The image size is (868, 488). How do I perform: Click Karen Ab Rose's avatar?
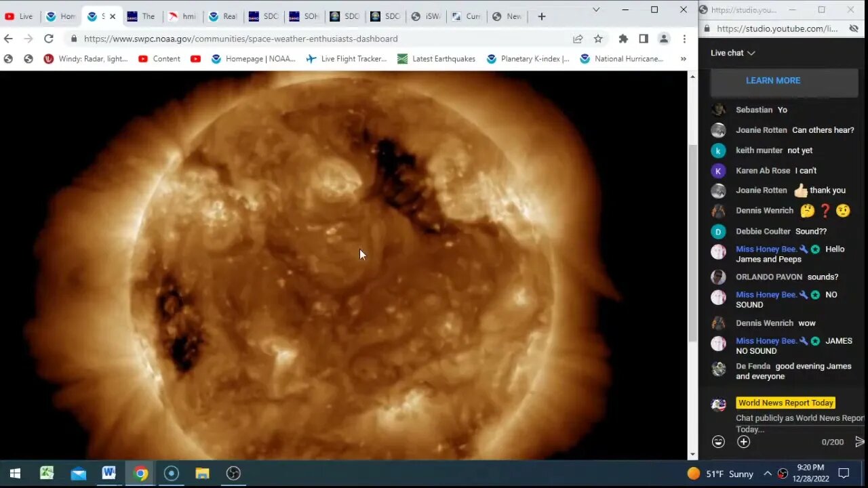[718, 171]
